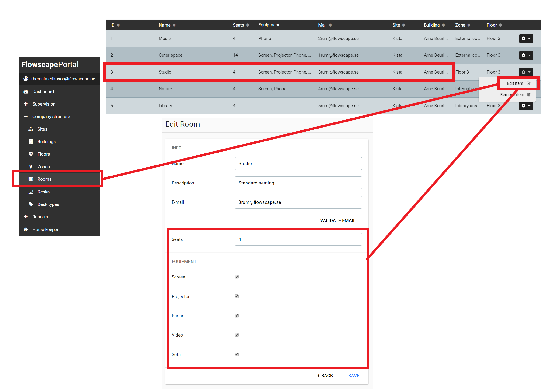
Task: Click the Rooms icon in sidebar
Action: (31, 179)
